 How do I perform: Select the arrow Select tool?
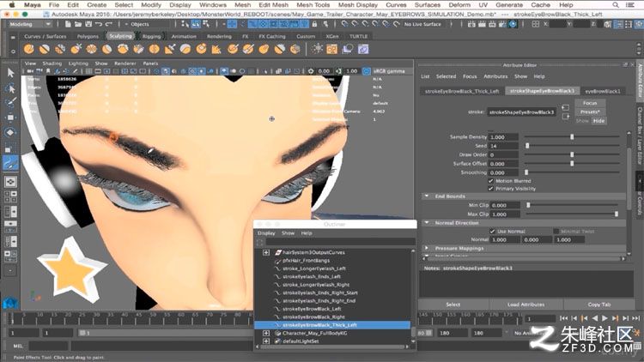[10, 73]
